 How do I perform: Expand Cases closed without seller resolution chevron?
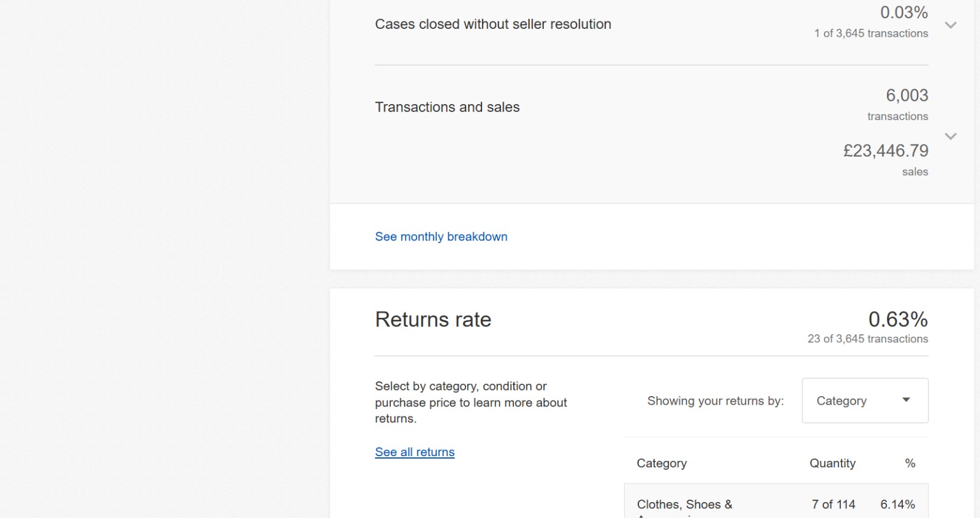click(951, 25)
